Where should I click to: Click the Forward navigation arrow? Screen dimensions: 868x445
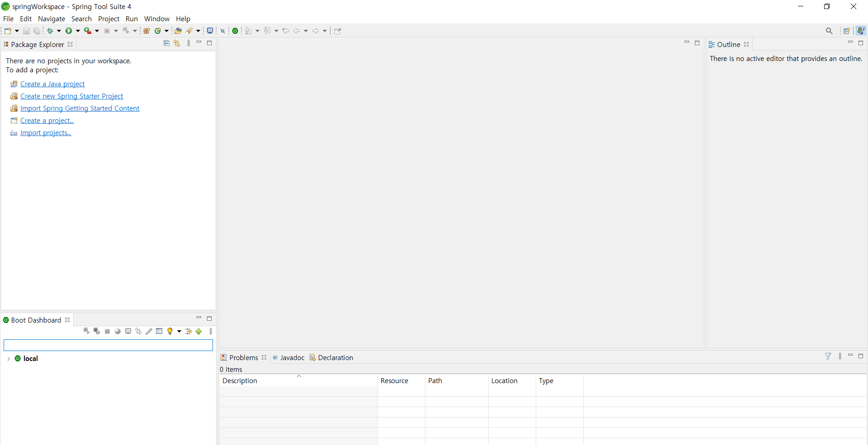(x=316, y=31)
